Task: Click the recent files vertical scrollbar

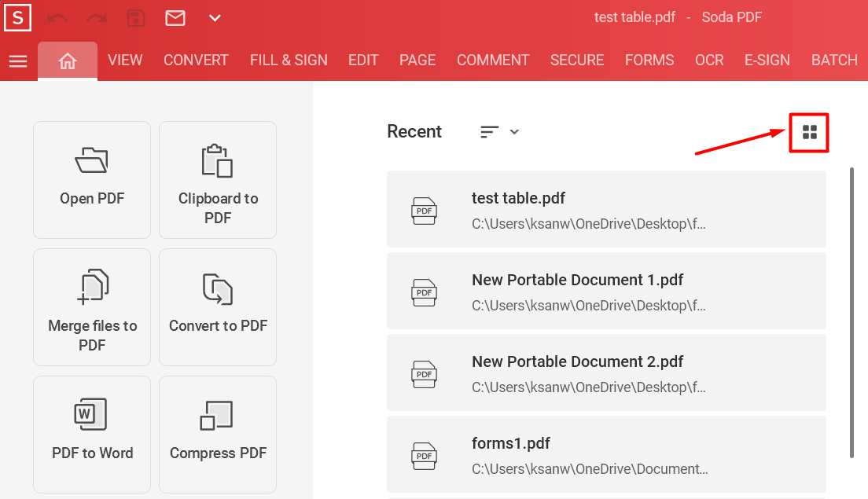Action: pos(851,313)
